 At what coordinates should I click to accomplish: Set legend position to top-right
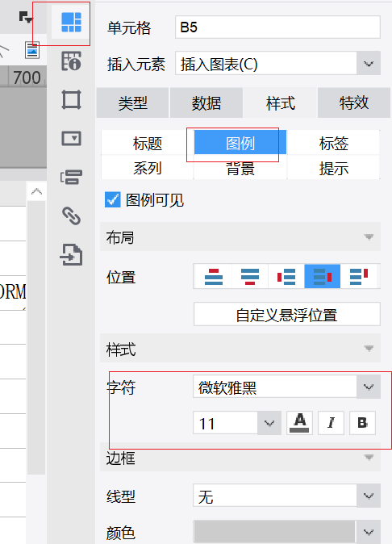[359, 277]
